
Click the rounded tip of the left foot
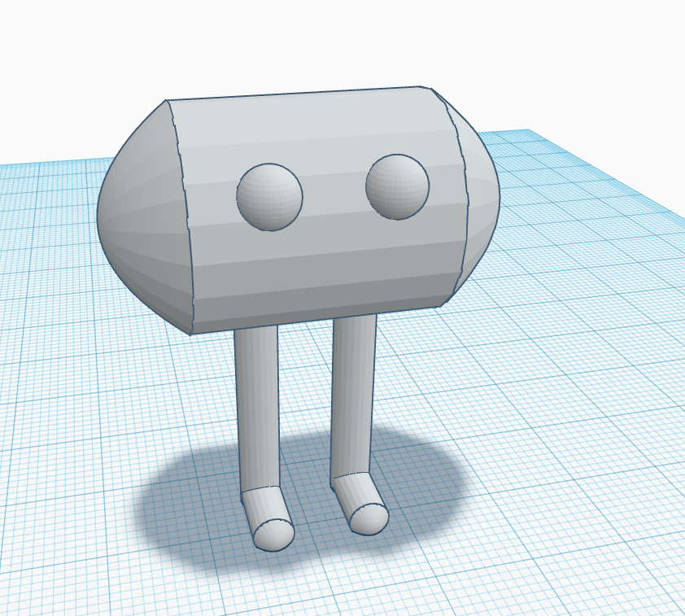tap(274, 535)
